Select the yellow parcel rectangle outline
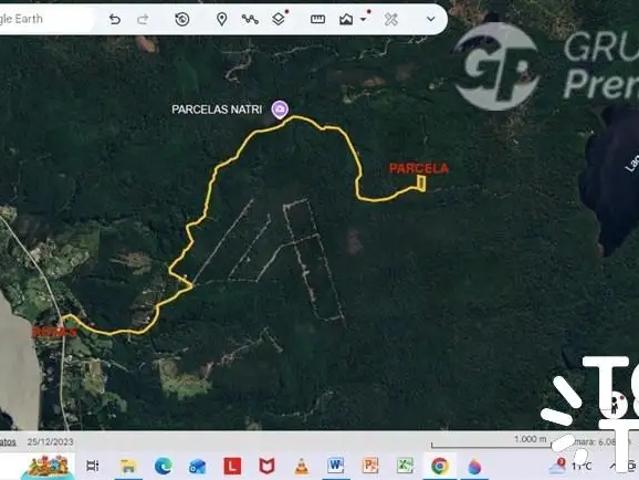Image resolution: width=639 pixels, height=480 pixels. coord(421,183)
